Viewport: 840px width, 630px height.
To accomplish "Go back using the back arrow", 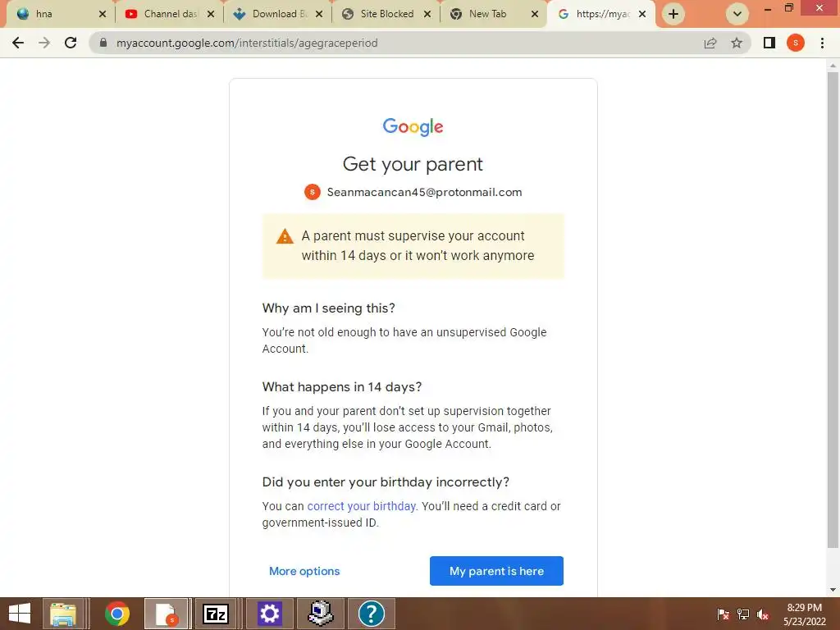I will 18,43.
